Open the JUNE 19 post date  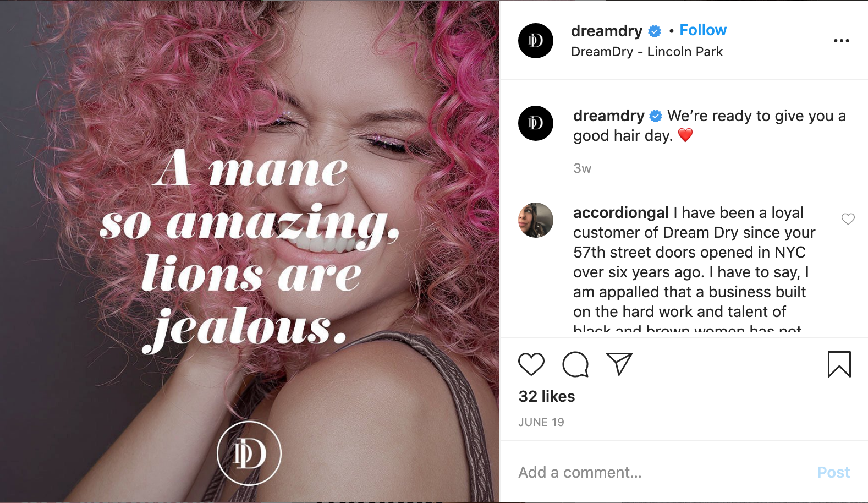click(541, 422)
